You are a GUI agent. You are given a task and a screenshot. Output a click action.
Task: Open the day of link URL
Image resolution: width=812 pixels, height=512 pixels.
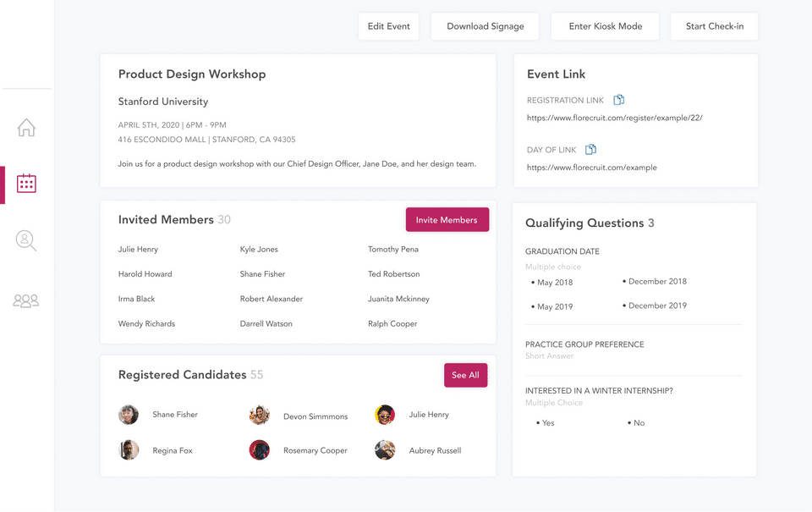point(591,168)
